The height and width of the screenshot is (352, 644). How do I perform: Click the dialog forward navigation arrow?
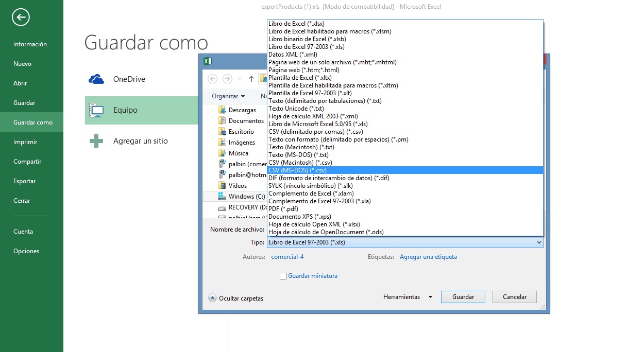[x=227, y=79]
